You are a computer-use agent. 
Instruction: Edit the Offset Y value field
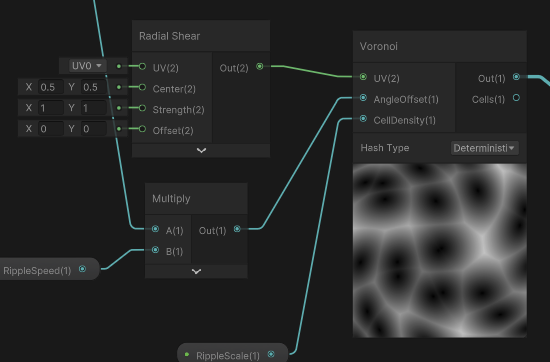(94, 129)
